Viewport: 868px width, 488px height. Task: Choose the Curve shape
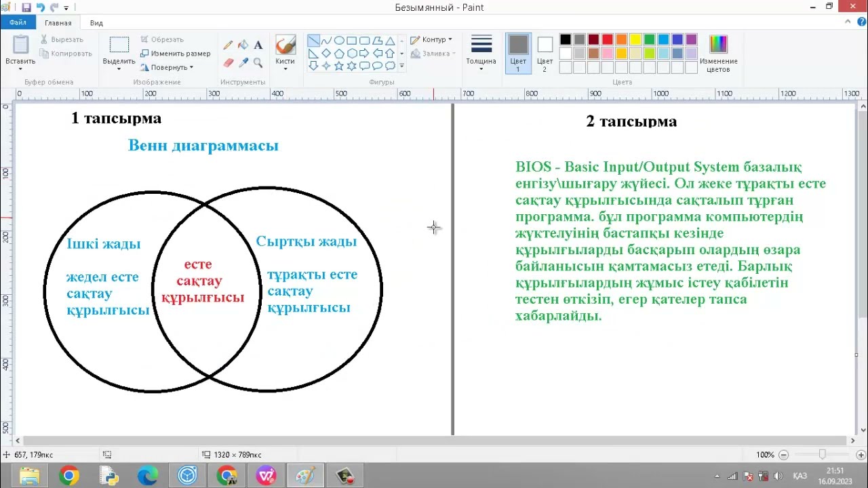[326, 41]
